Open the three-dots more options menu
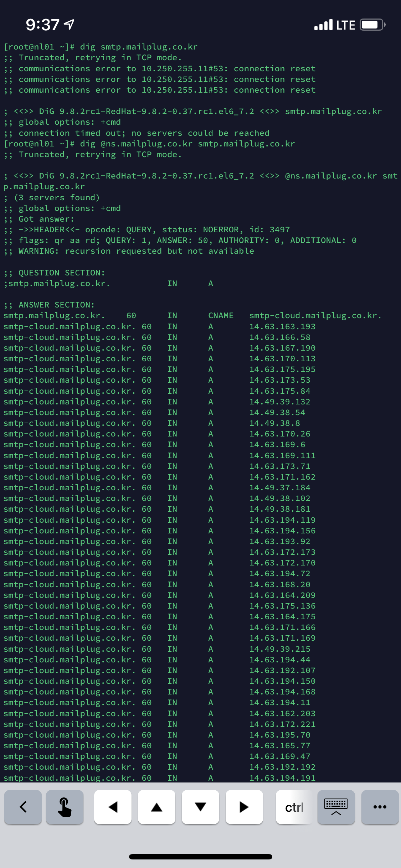 [380, 807]
